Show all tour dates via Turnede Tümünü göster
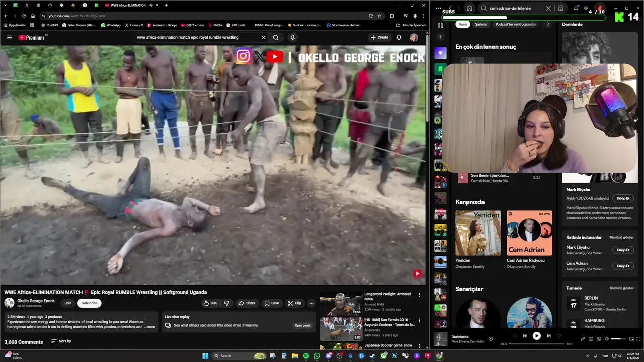644x362 pixels. tap(621, 288)
